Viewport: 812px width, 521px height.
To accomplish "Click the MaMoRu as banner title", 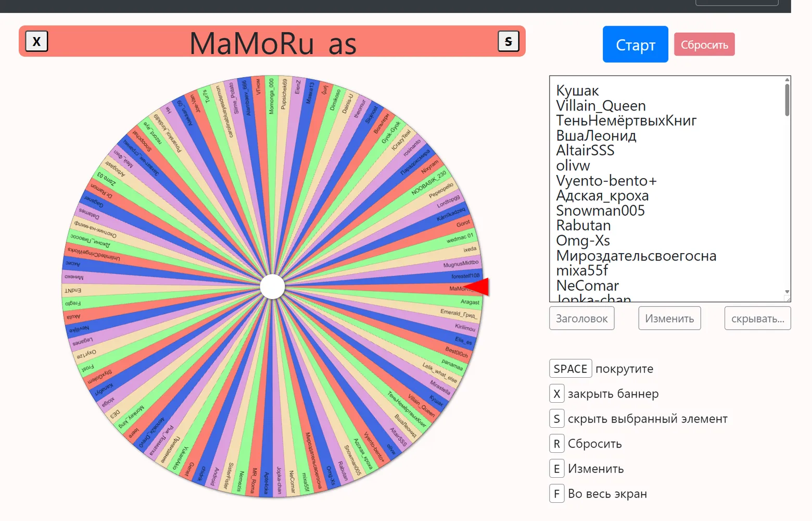I will click(x=273, y=43).
